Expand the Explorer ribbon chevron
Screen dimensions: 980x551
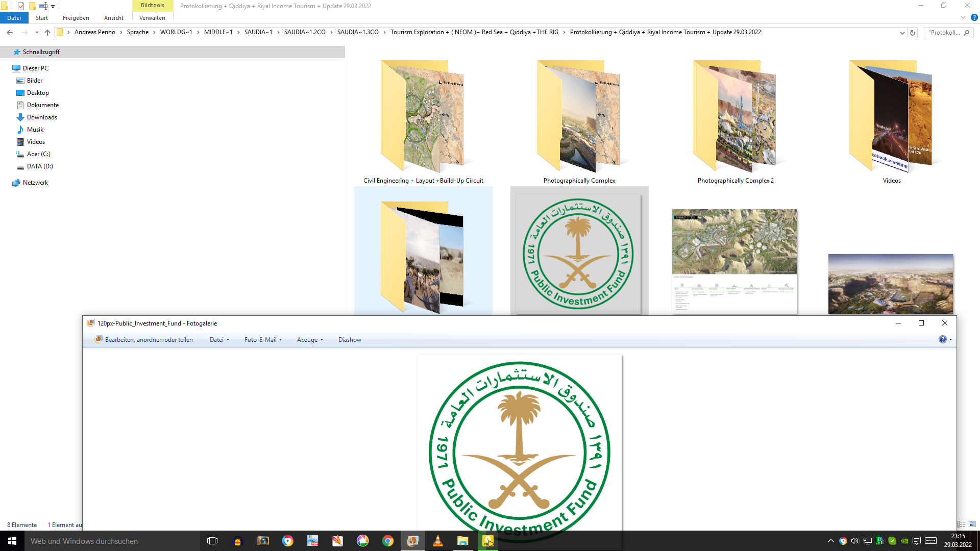tap(963, 17)
